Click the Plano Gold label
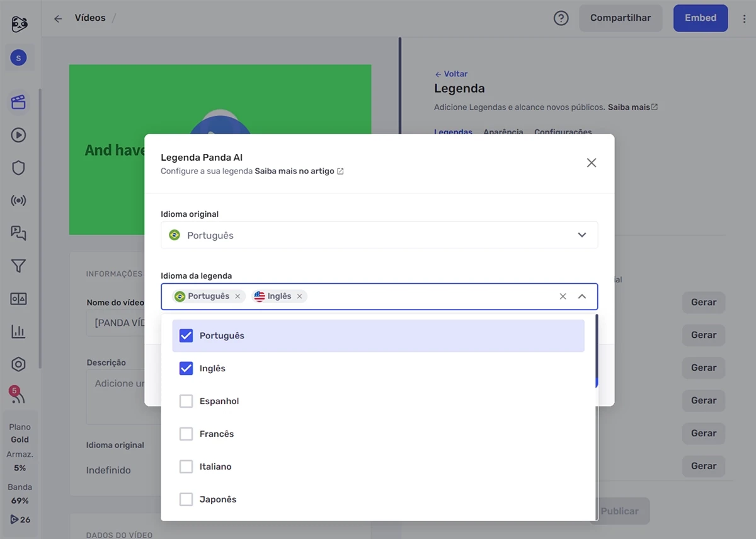The height and width of the screenshot is (539, 756). (x=20, y=433)
